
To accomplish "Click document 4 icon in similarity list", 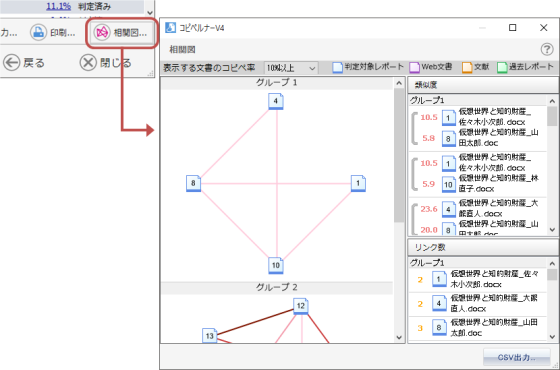I will click(449, 209).
